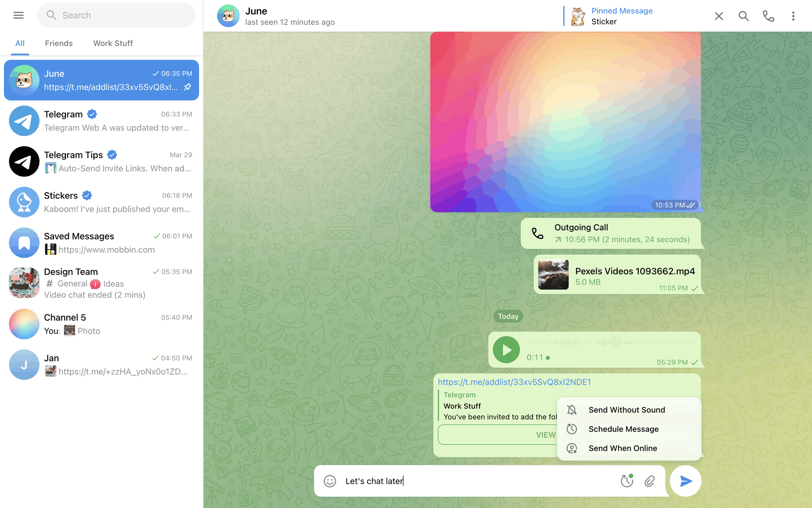Screen dimensions: 812x508
Task: Click the Outgoing Call message bubble text
Action: coord(622,233)
